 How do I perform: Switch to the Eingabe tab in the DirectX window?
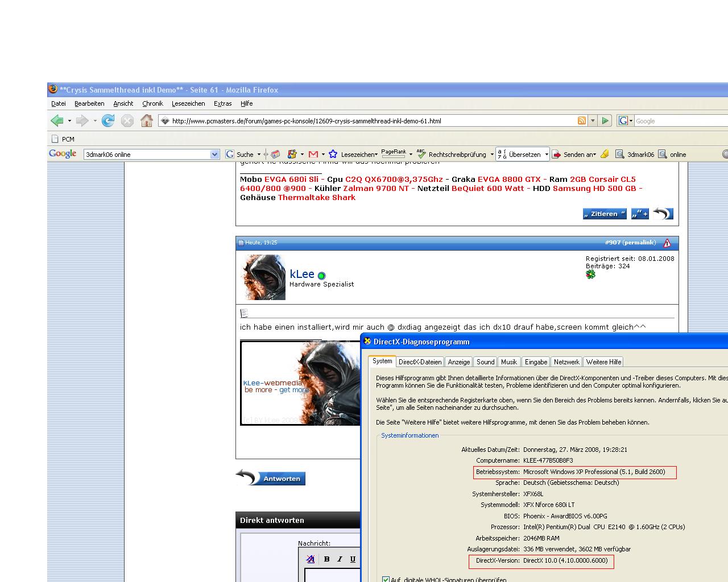pos(536,362)
